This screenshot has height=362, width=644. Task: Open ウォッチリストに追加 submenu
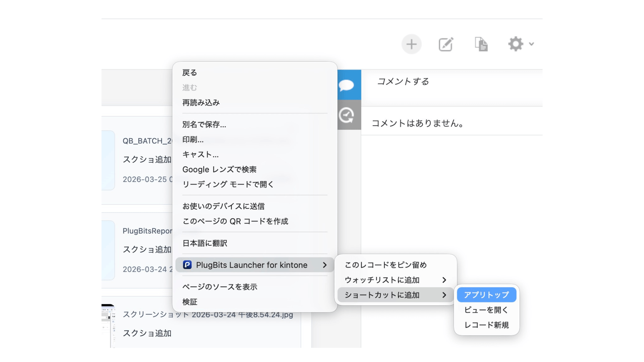(395, 280)
